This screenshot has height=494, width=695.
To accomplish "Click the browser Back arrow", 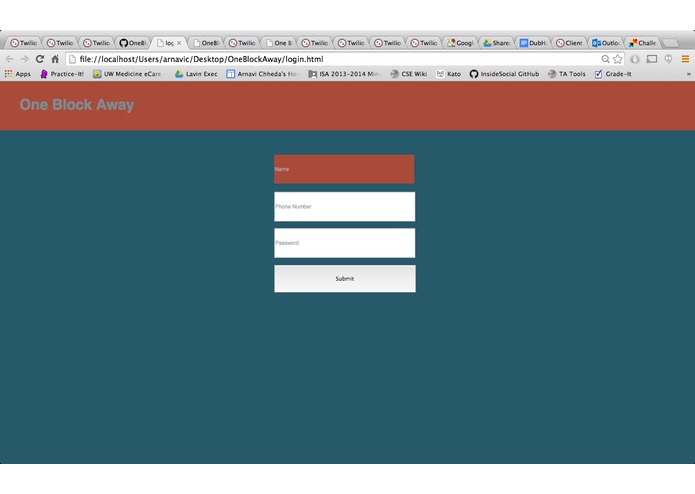I will 9,59.
